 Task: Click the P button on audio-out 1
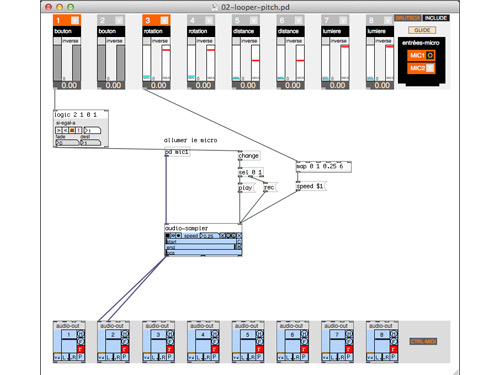pyautogui.click(x=81, y=357)
